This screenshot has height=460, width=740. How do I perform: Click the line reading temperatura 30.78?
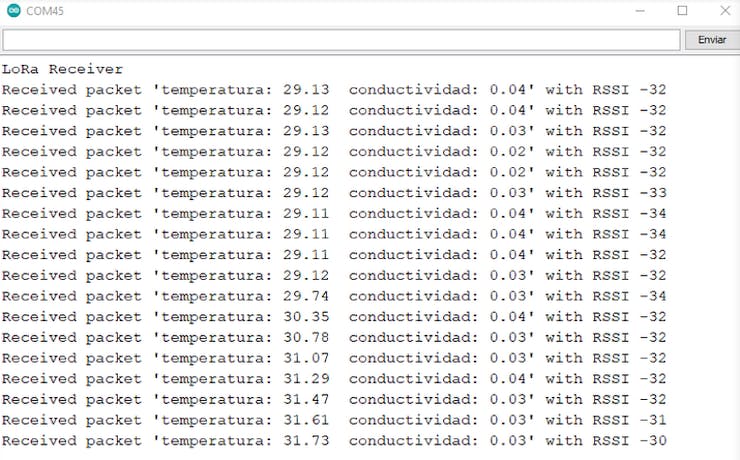point(333,337)
